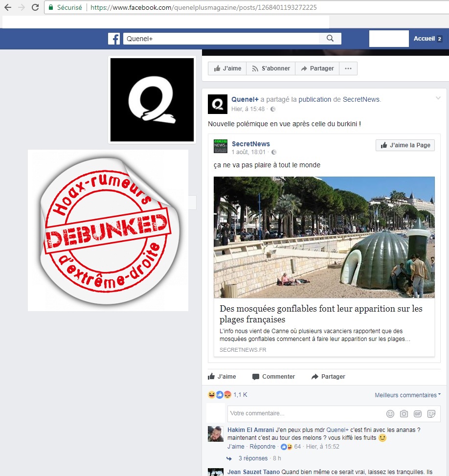Open the emoji picker in comment box

390,414
